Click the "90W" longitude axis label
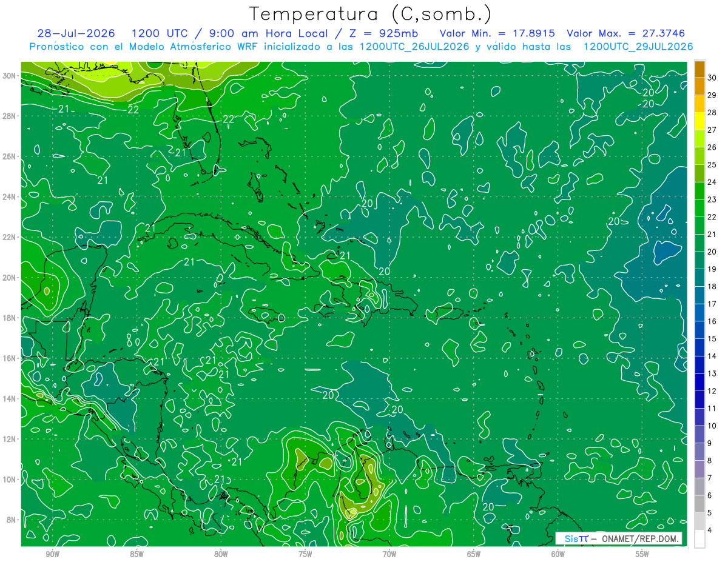The width and height of the screenshot is (728, 562). pos(52,554)
